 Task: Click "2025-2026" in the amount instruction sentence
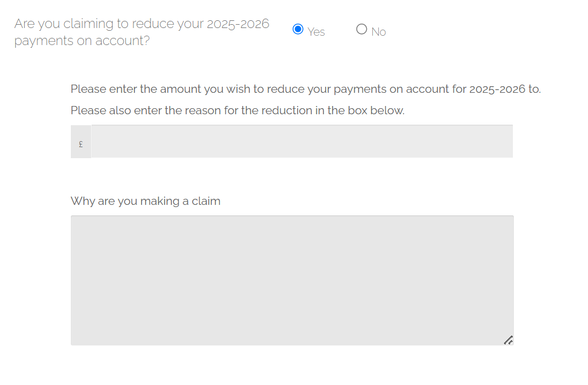(x=497, y=89)
